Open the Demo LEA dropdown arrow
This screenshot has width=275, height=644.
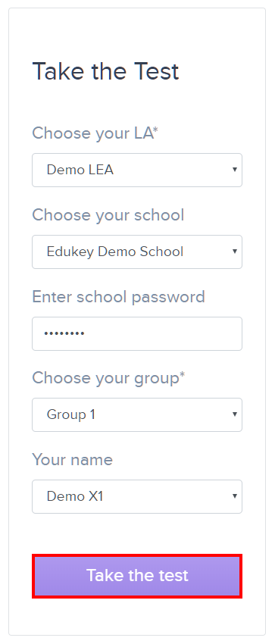235,170
